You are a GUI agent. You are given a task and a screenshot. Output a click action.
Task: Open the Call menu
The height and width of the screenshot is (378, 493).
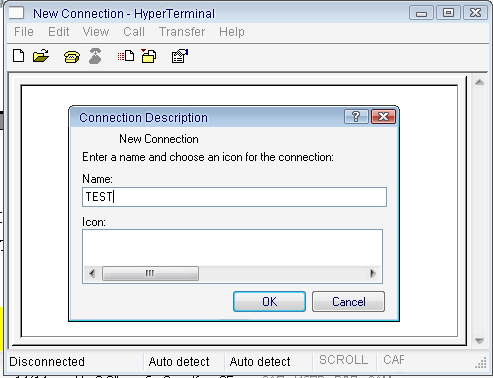pyautogui.click(x=134, y=32)
